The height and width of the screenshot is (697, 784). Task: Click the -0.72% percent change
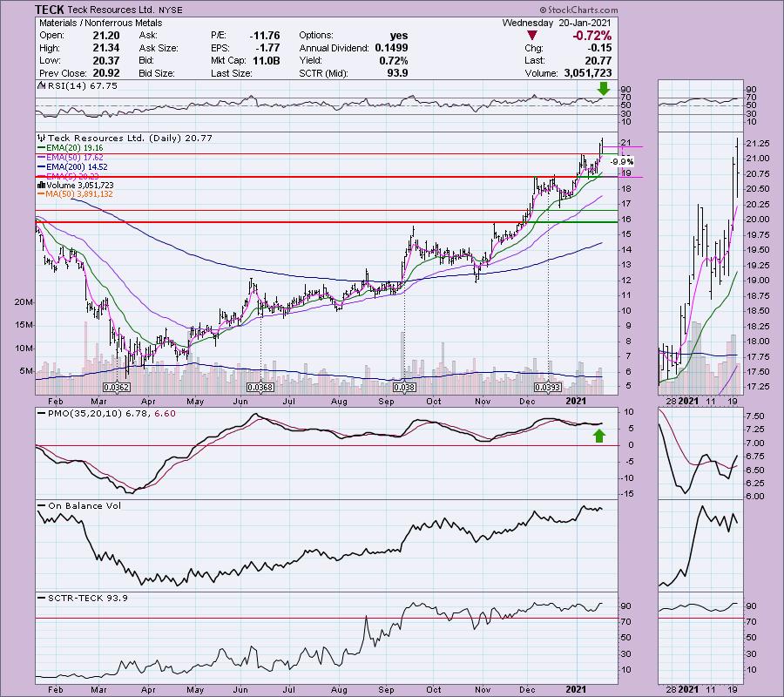tap(591, 36)
